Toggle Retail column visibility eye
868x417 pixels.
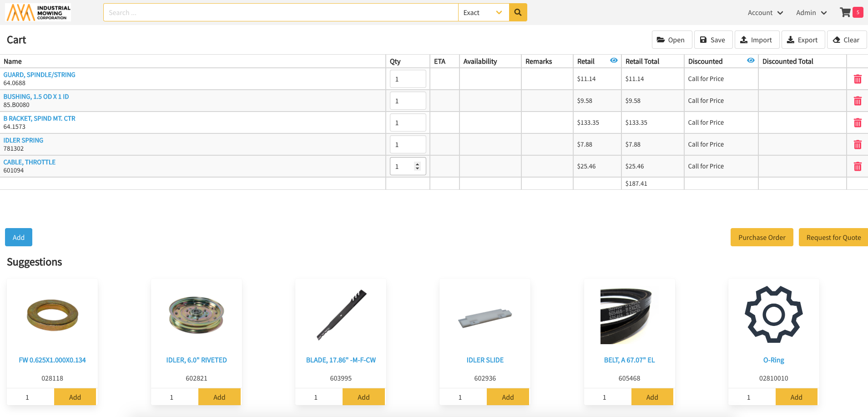614,61
